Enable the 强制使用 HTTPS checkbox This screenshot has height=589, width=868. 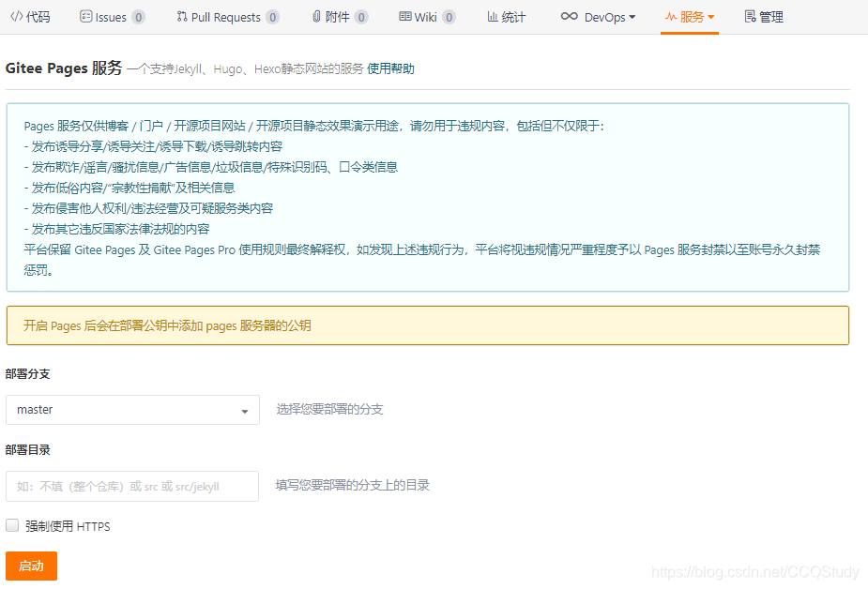(12, 525)
